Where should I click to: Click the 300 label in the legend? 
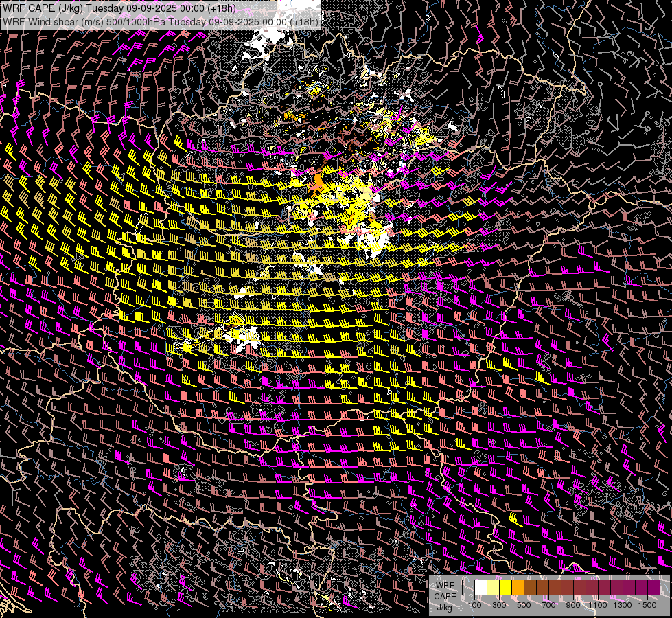pos(499,605)
